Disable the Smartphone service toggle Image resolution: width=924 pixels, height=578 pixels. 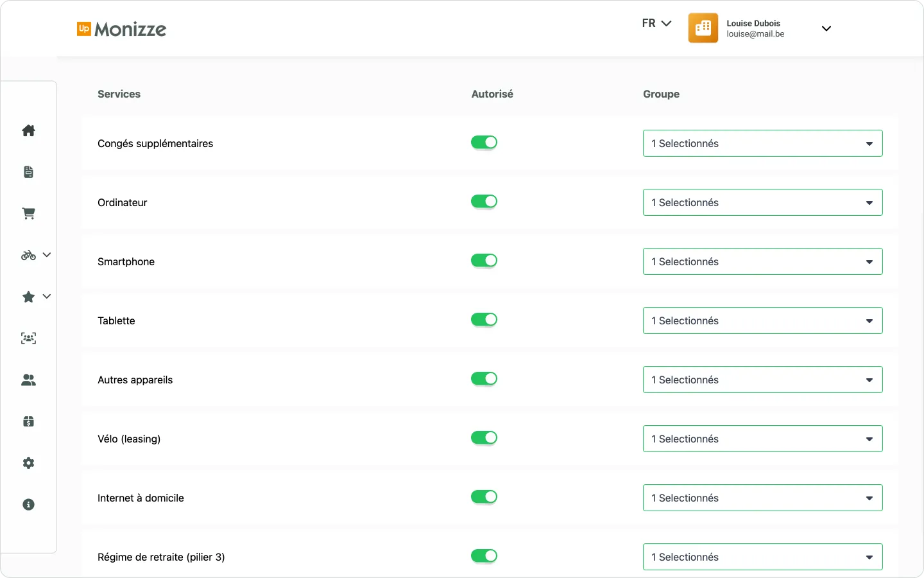point(484,260)
